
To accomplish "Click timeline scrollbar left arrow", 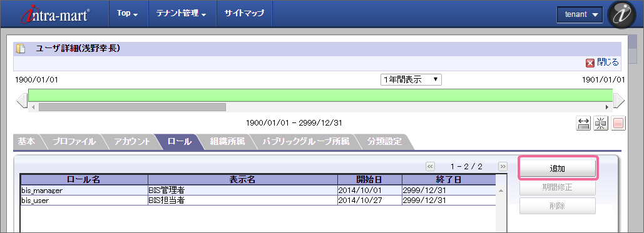I will 34,107.
